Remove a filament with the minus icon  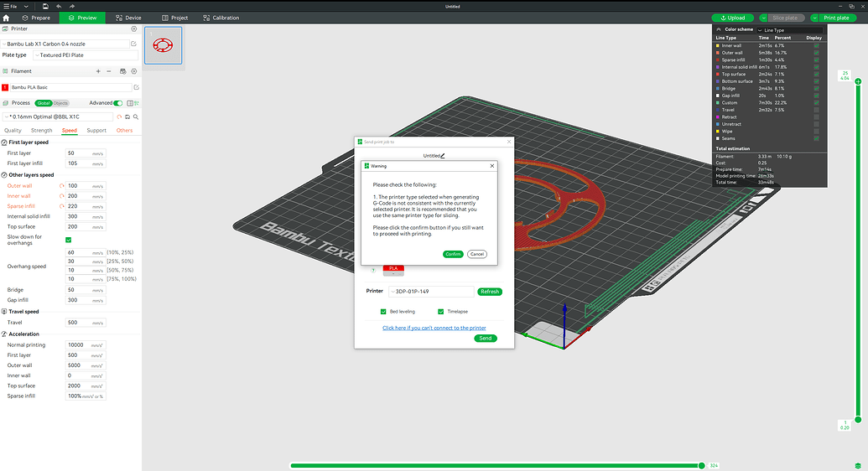click(109, 71)
